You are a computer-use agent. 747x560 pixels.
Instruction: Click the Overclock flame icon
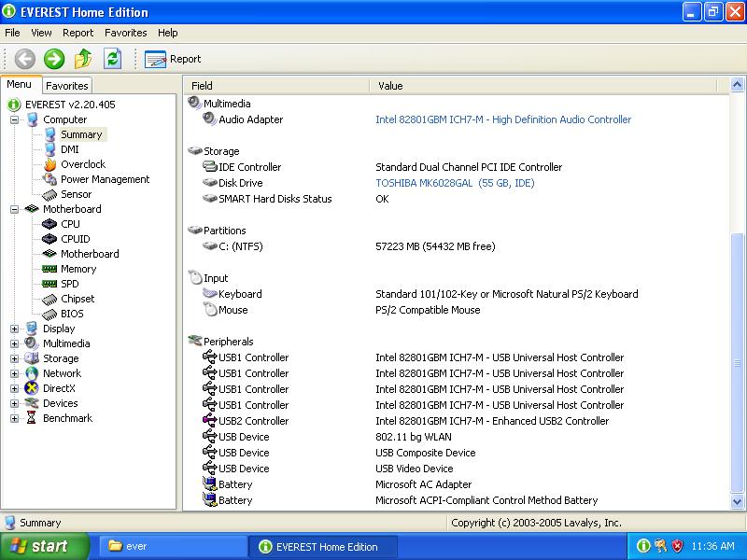tap(50, 164)
